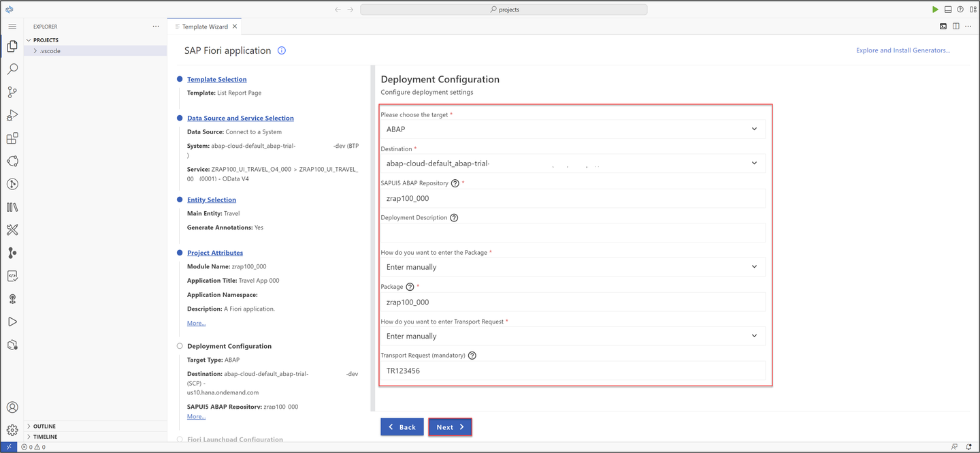Select the Template Wizard tab
980x453 pixels.
(x=204, y=27)
